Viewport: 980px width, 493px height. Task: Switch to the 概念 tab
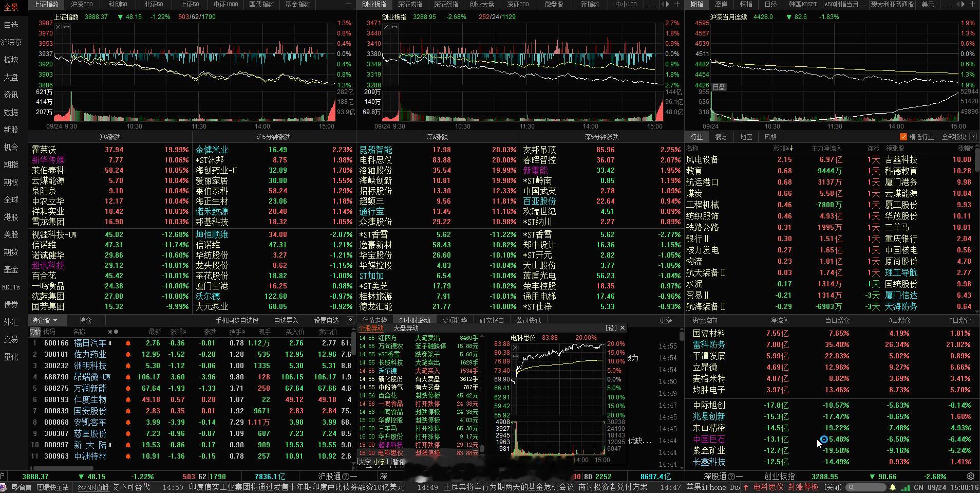721,137
